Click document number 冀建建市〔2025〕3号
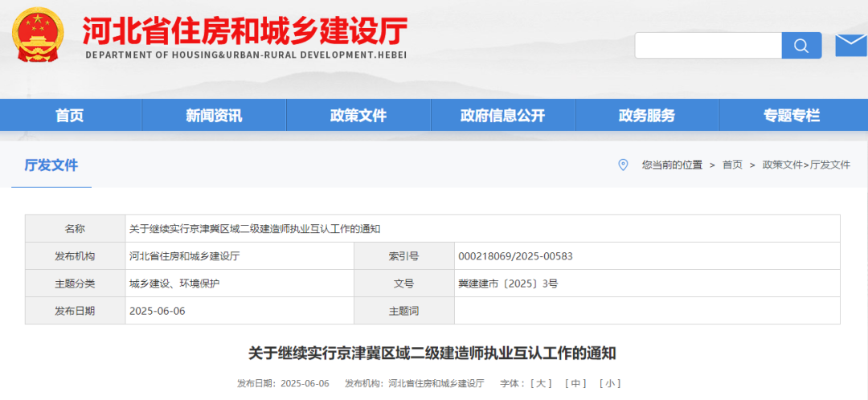The height and width of the screenshot is (400, 868). tap(508, 284)
